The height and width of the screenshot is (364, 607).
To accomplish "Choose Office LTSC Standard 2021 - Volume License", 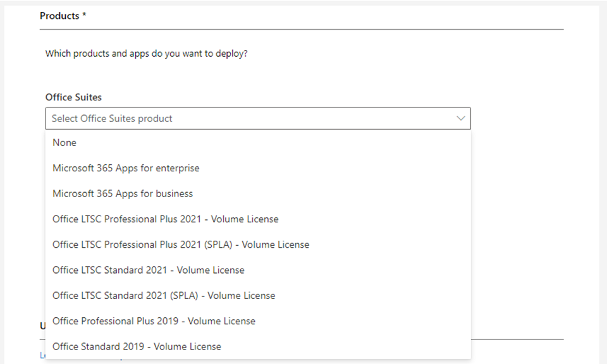I will 258,270.
